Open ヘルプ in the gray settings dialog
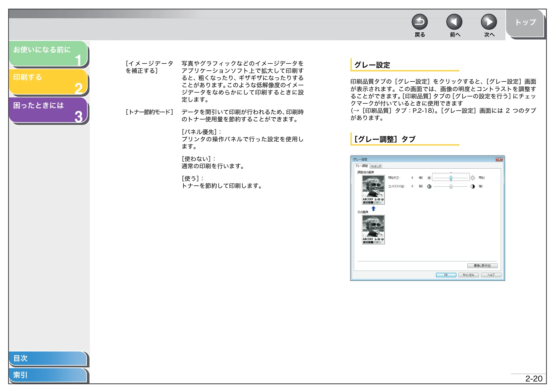The image size is (555, 392). (491, 275)
